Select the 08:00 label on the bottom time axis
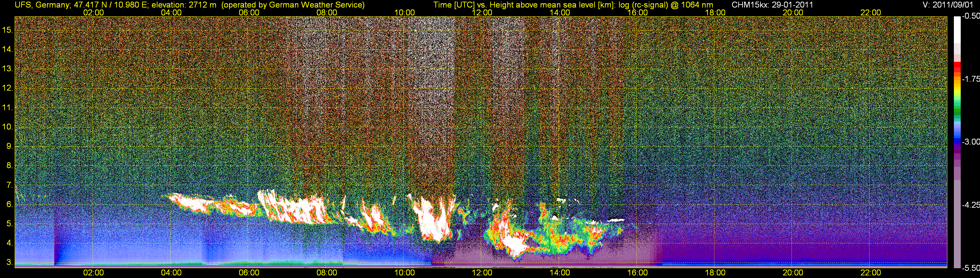The width and height of the screenshot is (980, 278). (327, 273)
